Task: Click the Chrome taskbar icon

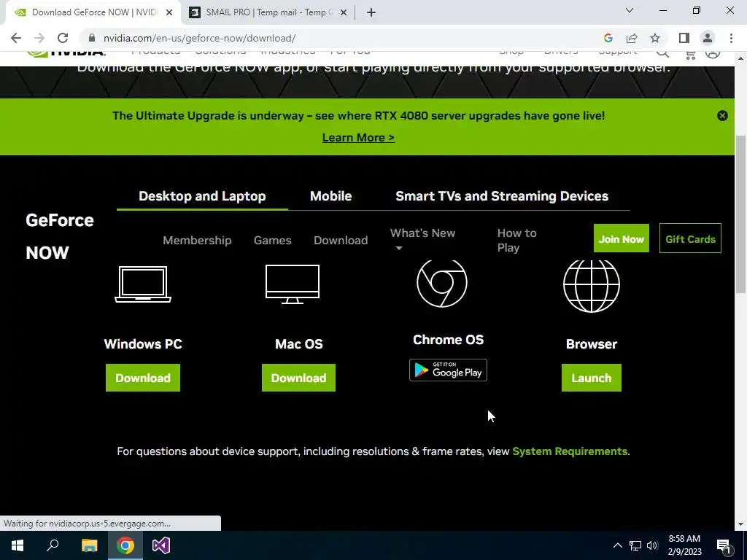Action: pos(125,545)
